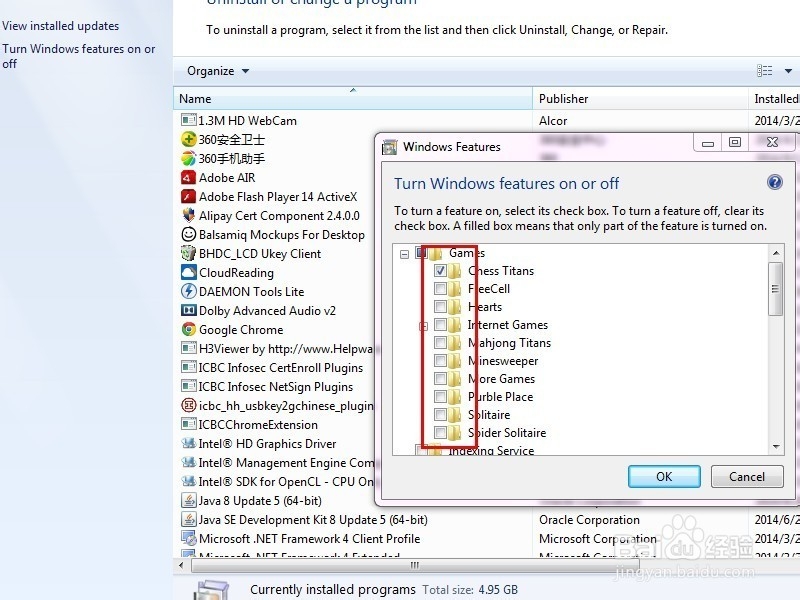This screenshot has width=800, height=600.
Task: Check the FreeCell checkbox
Action: 440,288
